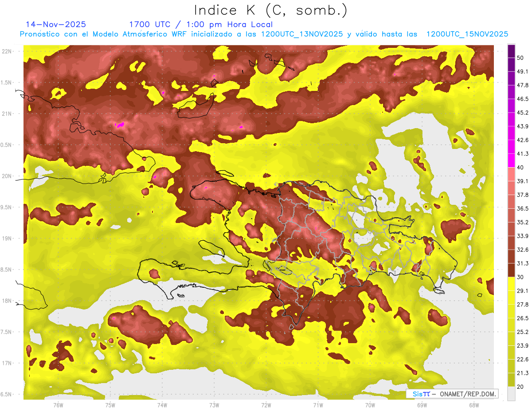Pick the salmon swatch between 39.1 and 40
Image resolution: width=532 pixels, height=411 pixels.
pyautogui.click(x=511, y=174)
